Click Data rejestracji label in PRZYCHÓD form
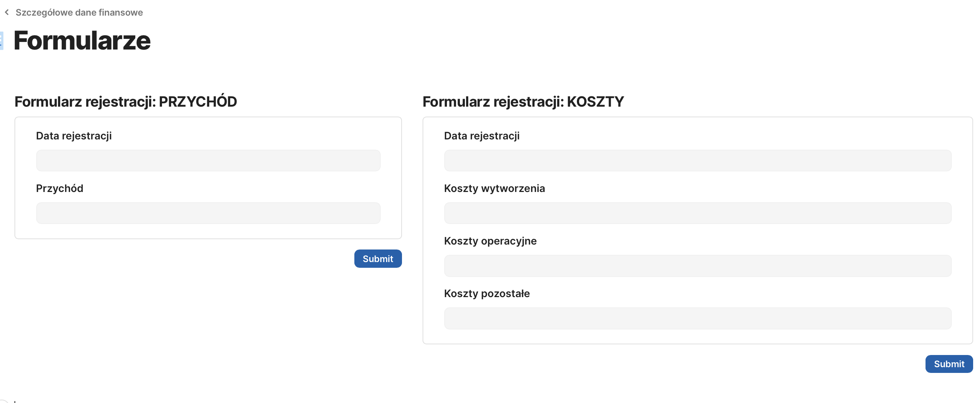Viewport: 980px width, 403px height. (74, 136)
